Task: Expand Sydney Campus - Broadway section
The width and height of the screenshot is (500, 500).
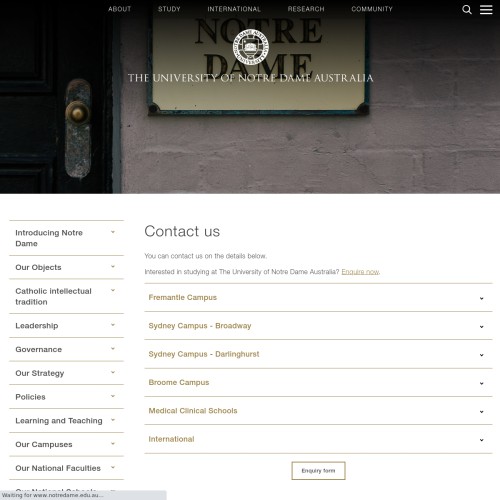Action: pyautogui.click(x=318, y=326)
